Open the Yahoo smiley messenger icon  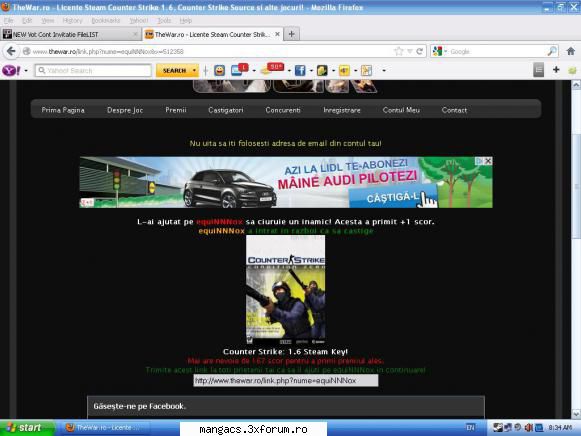pos(219,70)
